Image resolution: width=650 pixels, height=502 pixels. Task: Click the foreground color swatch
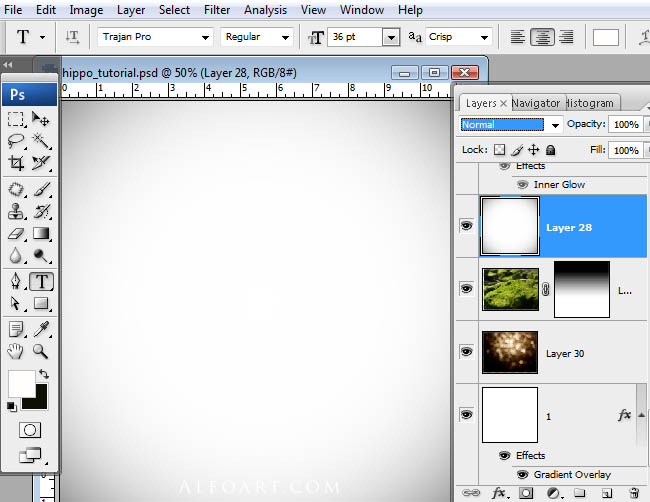[21, 383]
